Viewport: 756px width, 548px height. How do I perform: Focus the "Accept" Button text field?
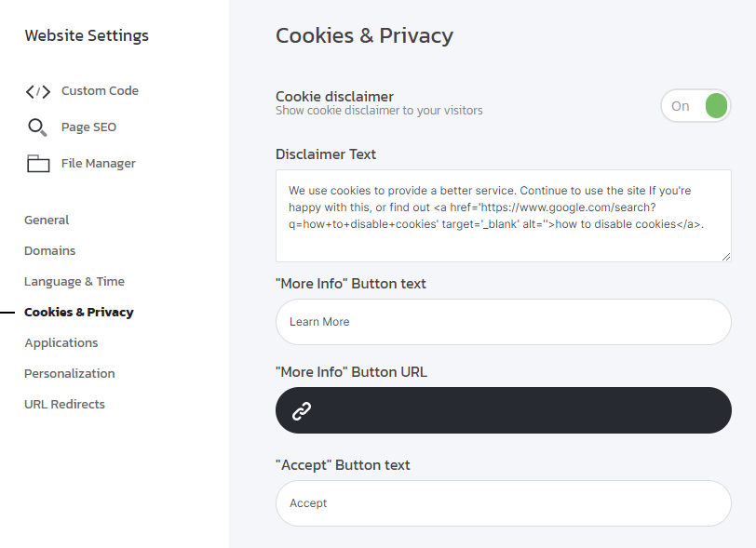pyautogui.click(x=503, y=503)
